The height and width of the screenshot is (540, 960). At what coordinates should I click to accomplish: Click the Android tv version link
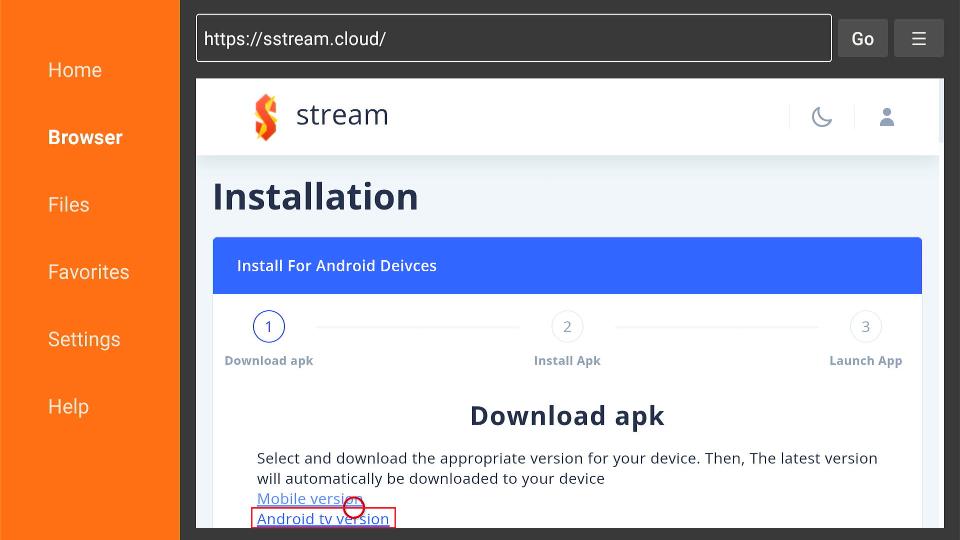323,519
